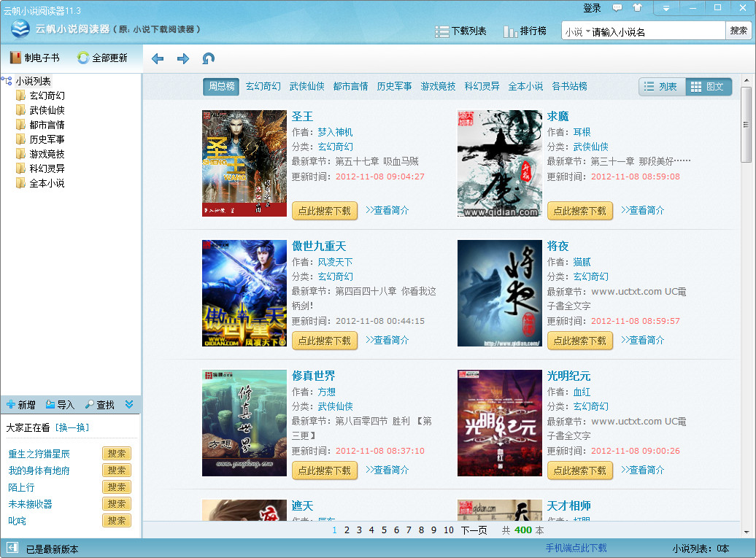756x558 pixels.
Task: Click the status bar sidebar collapse icon
Action: [12, 548]
